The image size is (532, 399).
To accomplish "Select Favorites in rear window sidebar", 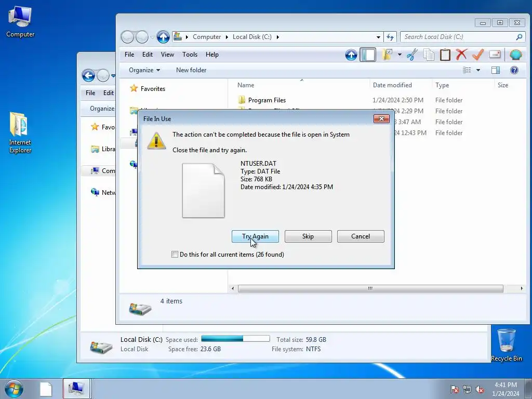I will pyautogui.click(x=103, y=127).
